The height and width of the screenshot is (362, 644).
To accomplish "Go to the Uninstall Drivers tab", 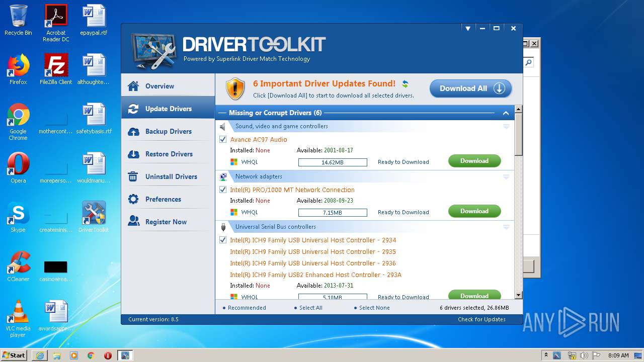I will pyautogui.click(x=168, y=176).
